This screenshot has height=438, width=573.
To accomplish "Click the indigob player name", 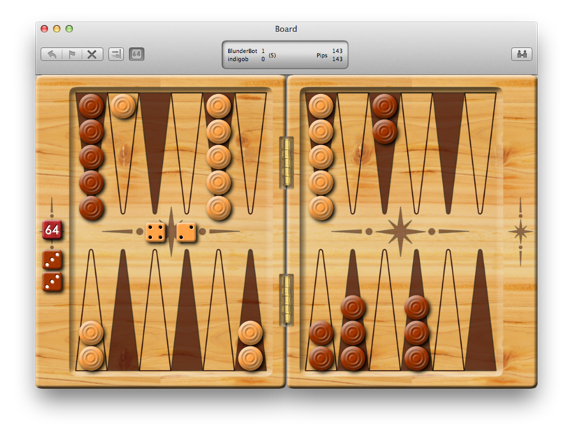I will coord(238,59).
